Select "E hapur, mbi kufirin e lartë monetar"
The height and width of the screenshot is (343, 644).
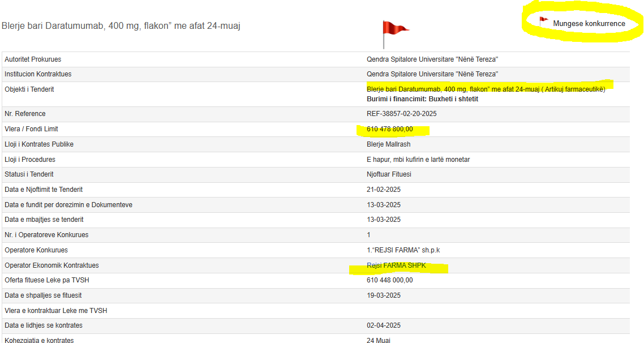(x=418, y=160)
